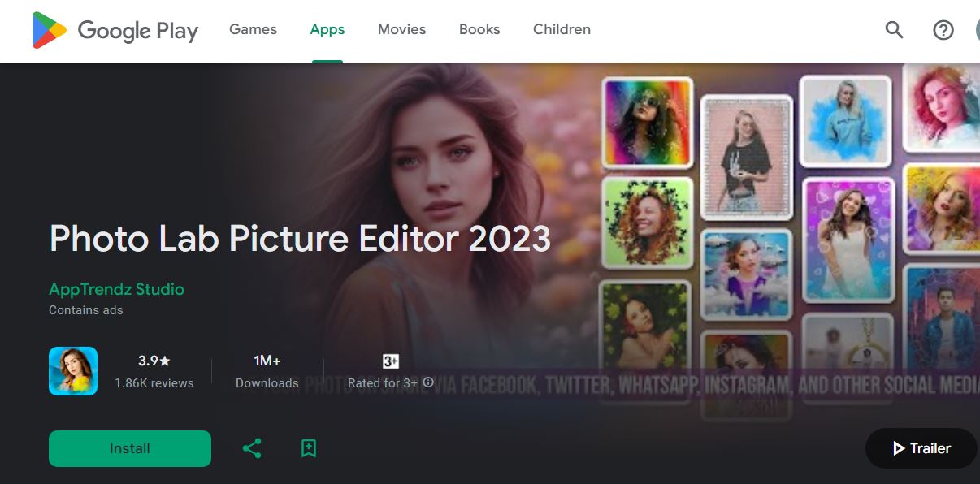Viewport: 980px width, 484px height.
Task: Open the Children category
Action: (562, 29)
